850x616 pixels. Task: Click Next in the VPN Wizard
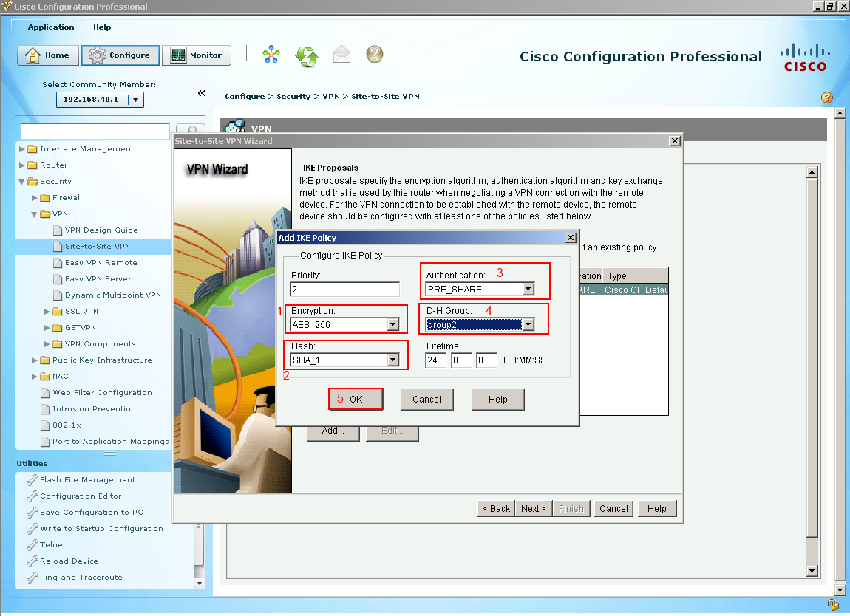534,509
